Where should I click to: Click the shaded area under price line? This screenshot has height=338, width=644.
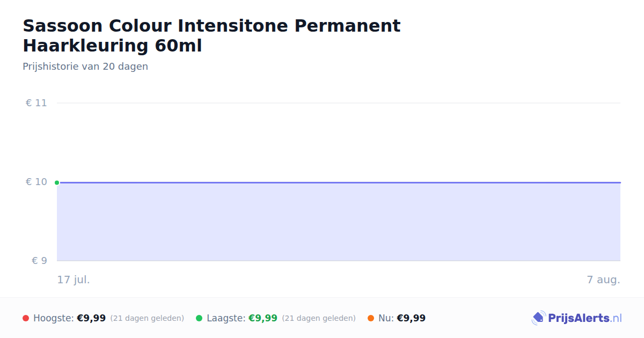[x=339, y=222]
